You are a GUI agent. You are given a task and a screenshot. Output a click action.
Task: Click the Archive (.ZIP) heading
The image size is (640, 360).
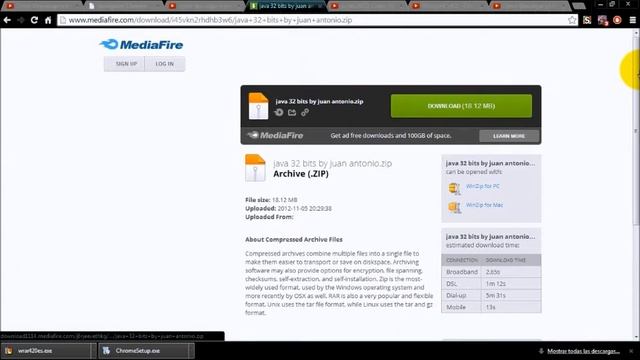[301, 174]
